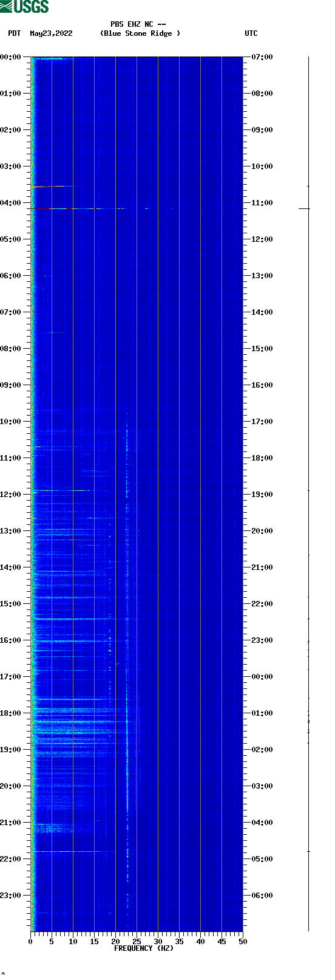Click the UTC time label '05:00'
This screenshot has height=980, width=335.
262,859
